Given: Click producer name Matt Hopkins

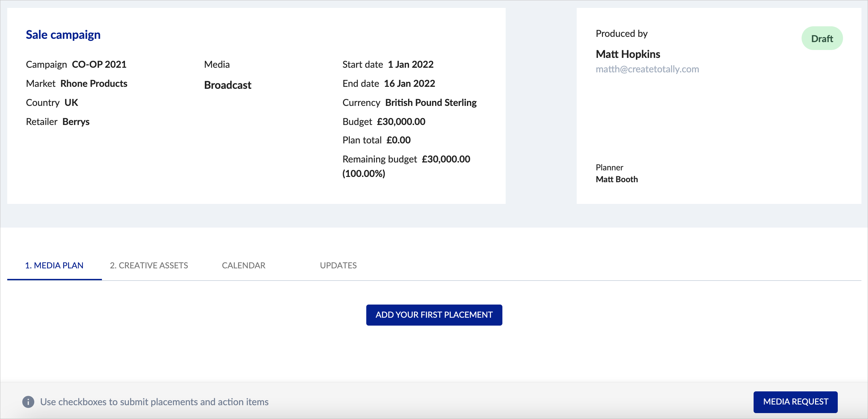Looking at the screenshot, I should (x=628, y=54).
